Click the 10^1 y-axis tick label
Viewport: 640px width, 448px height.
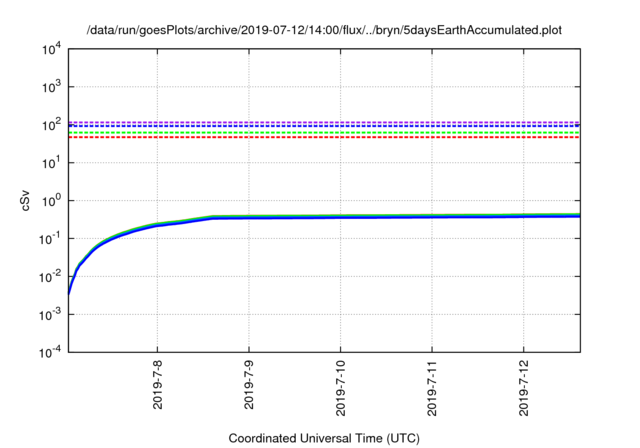tap(51, 163)
